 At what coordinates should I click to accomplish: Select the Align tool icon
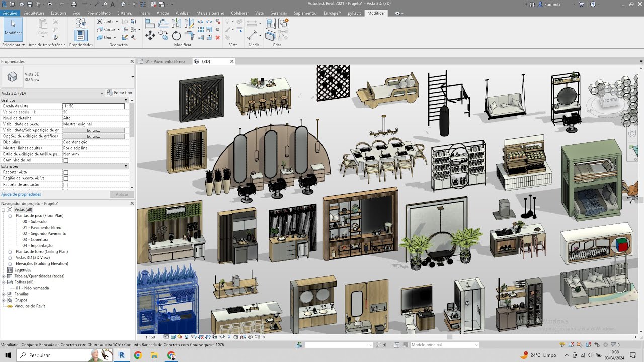tap(150, 23)
